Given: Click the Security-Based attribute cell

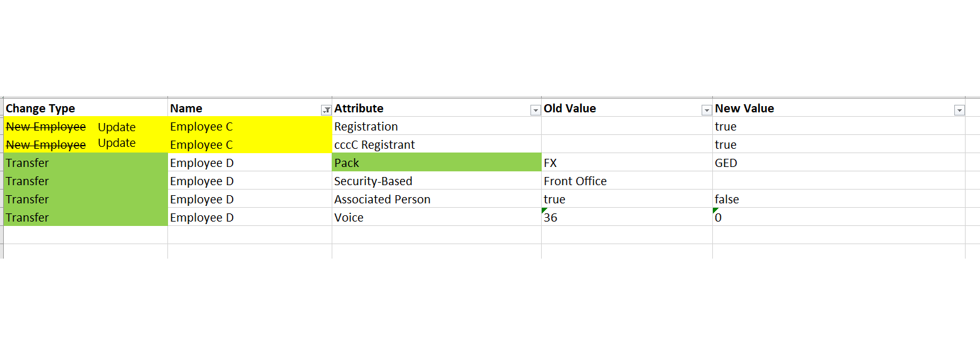Looking at the screenshot, I should (436, 181).
